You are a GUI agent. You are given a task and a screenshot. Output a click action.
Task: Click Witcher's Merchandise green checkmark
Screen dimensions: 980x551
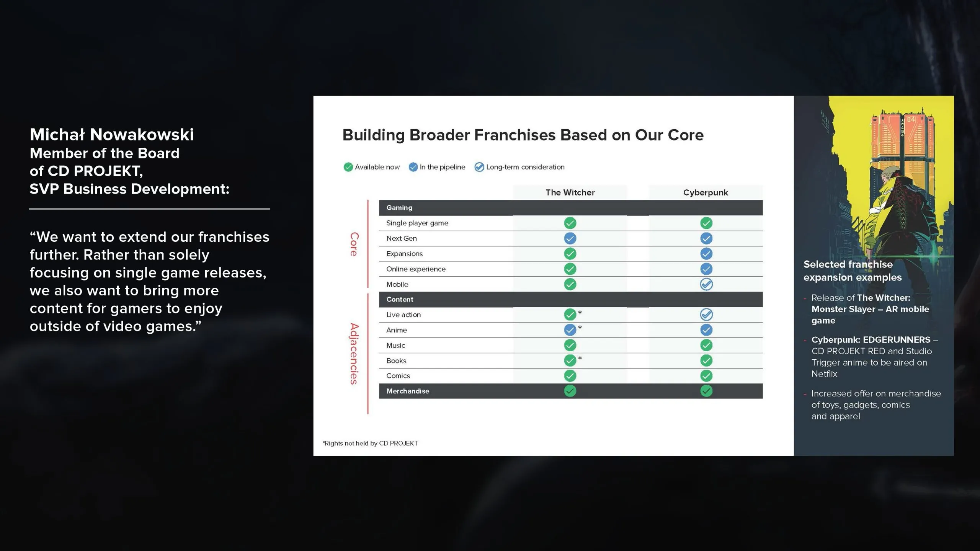click(x=570, y=391)
